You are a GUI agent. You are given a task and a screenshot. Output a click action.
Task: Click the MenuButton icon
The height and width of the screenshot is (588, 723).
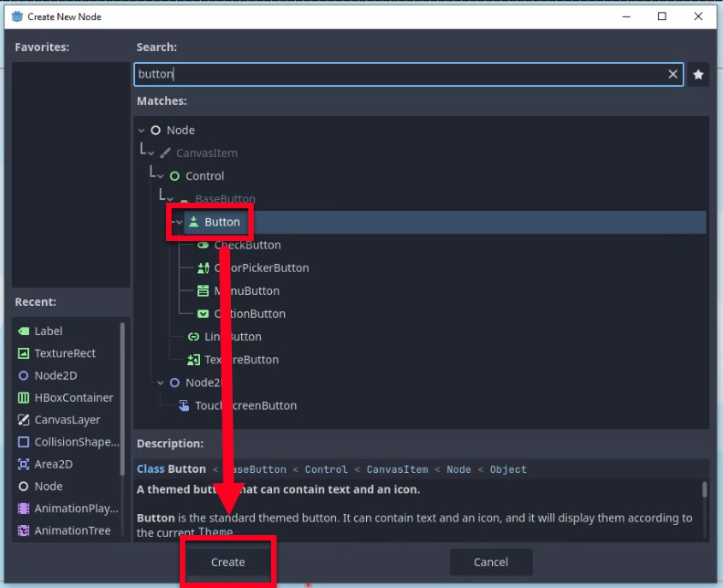click(x=204, y=291)
